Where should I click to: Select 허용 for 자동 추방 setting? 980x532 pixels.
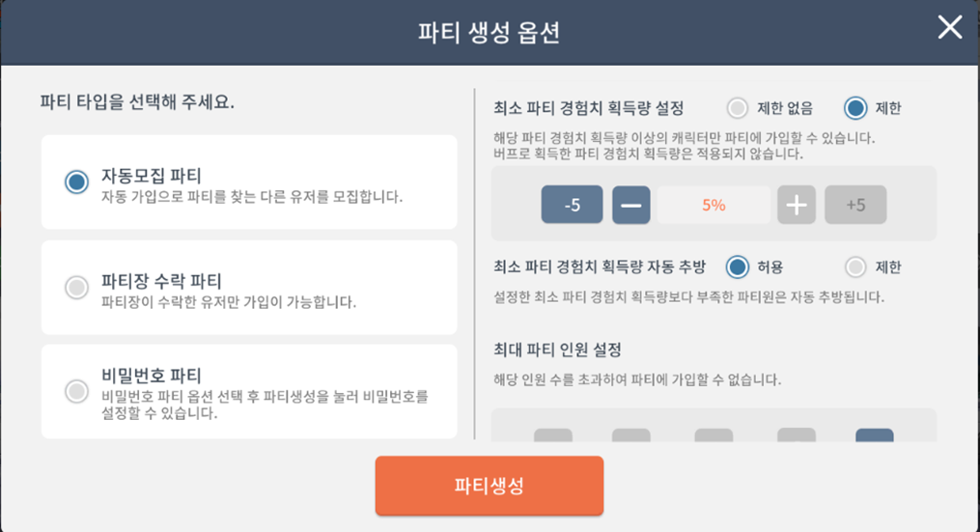tap(738, 266)
